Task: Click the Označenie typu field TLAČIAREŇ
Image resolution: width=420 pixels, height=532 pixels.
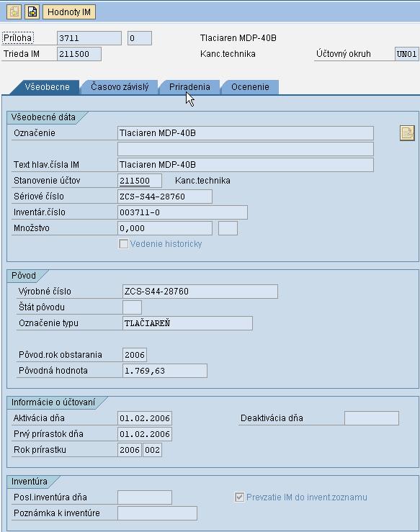Action: 187,323
